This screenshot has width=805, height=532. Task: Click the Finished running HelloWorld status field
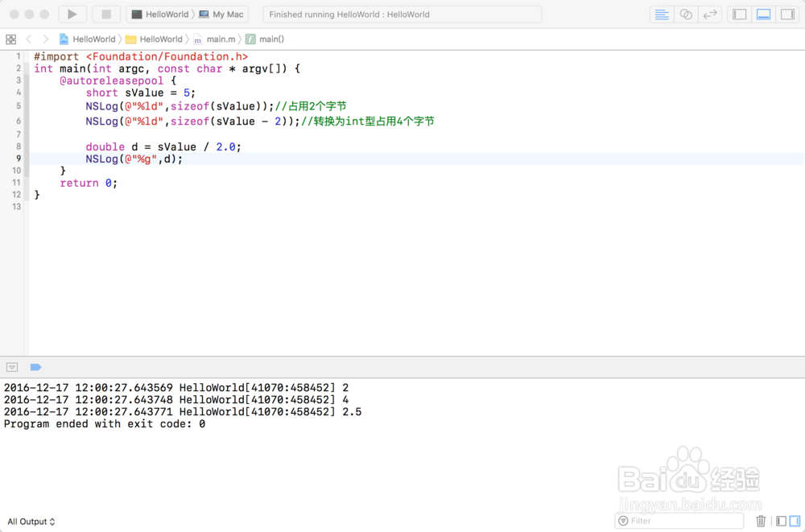click(402, 14)
